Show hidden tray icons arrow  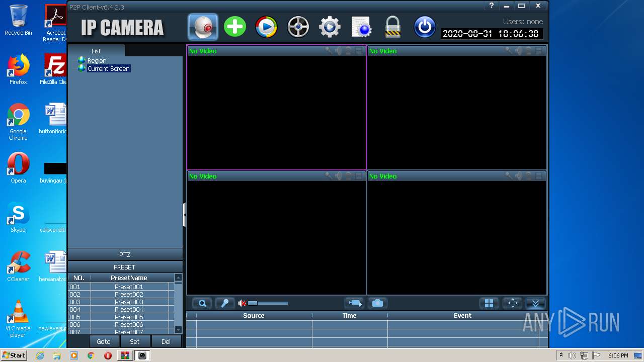(x=561, y=355)
